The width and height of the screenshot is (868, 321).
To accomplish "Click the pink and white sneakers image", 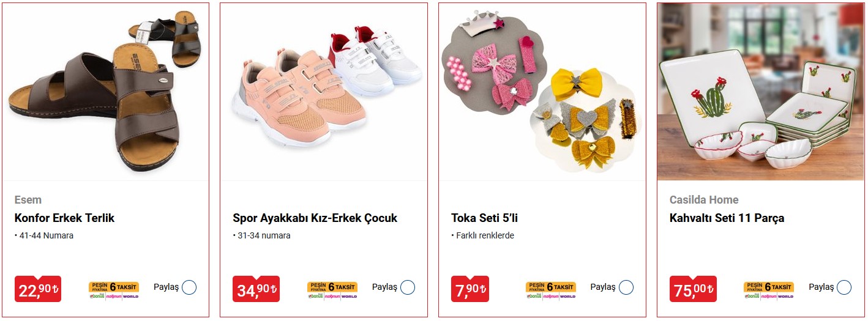I will click(x=324, y=92).
